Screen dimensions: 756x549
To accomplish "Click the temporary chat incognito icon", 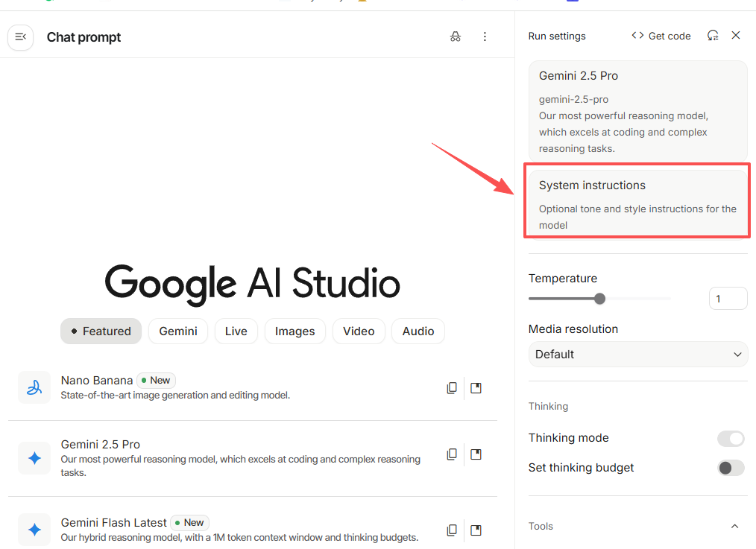I will 456,37.
